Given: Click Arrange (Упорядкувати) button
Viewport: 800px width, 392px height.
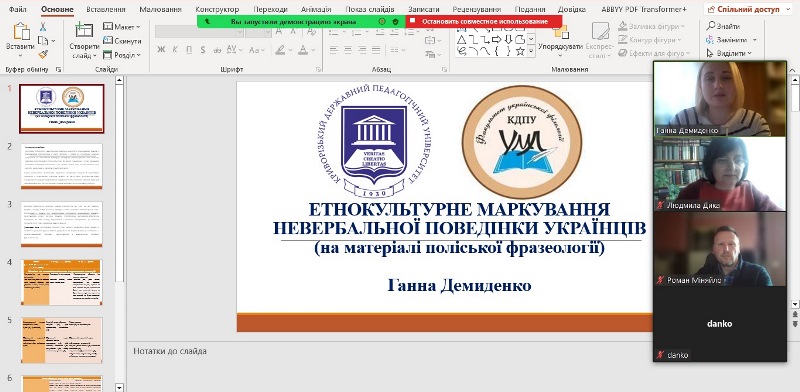Looking at the screenshot, I should (560, 41).
